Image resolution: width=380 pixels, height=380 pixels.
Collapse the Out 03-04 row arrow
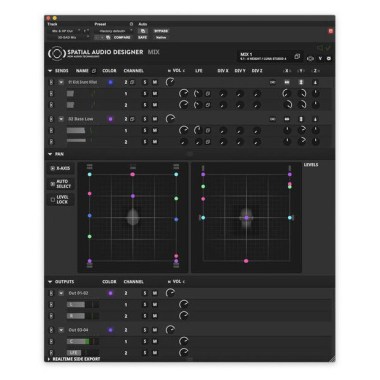tap(61, 330)
